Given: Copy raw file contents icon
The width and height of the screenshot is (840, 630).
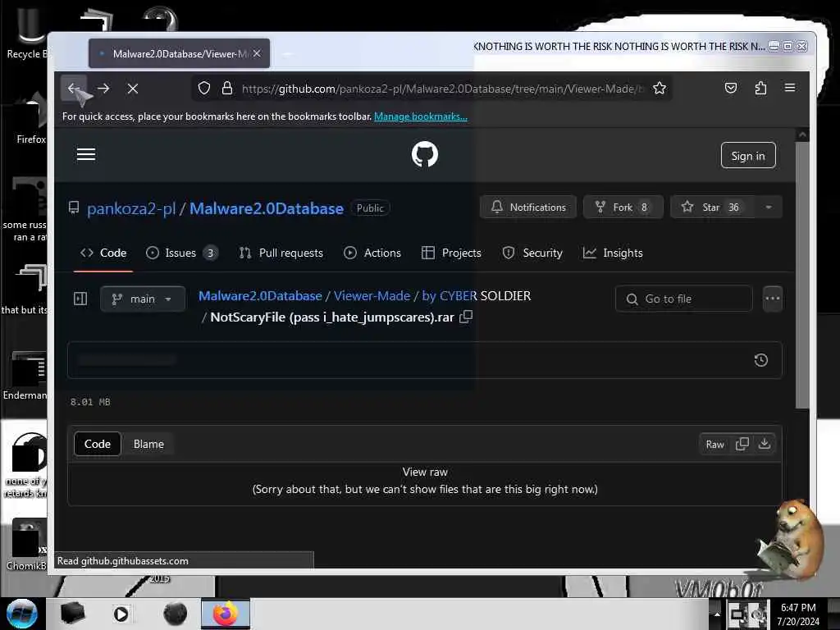Looking at the screenshot, I should (x=742, y=444).
